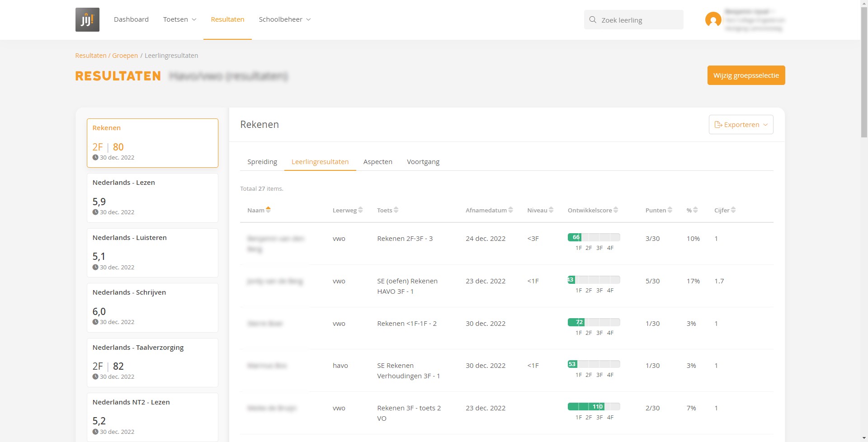Open the Voortgang tab
868x442 pixels.
pos(423,162)
